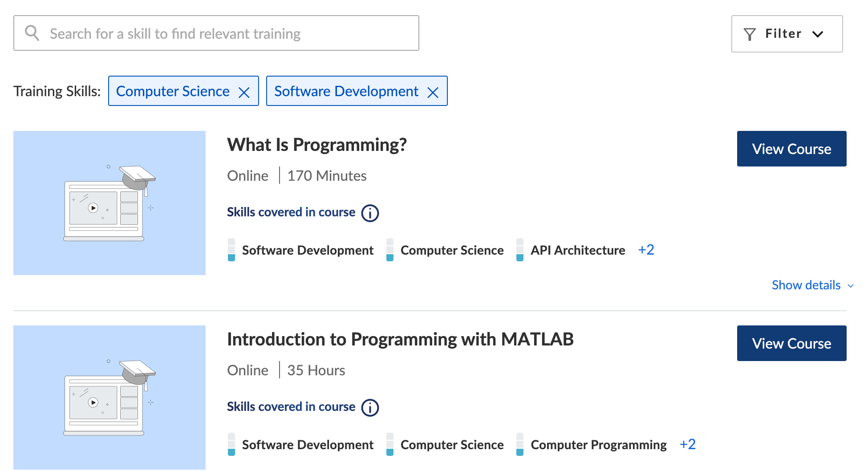Viewport: 868px width, 471px height.
Task: Click the search magnifier icon
Action: point(32,33)
